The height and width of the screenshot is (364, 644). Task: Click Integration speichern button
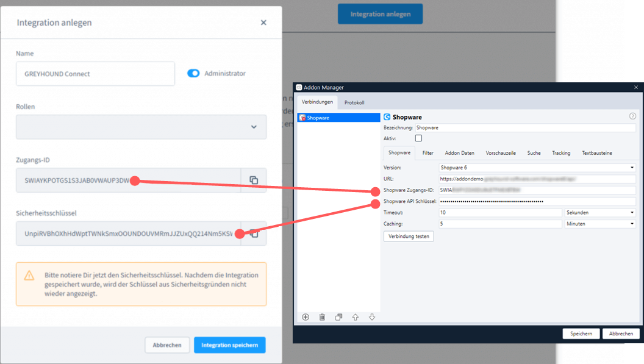tap(229, 345)
